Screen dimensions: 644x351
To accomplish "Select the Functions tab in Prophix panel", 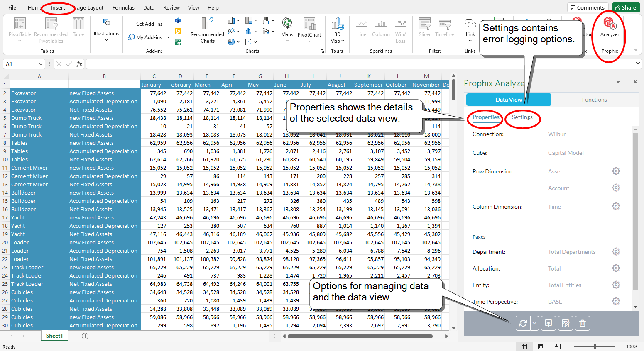I will pos(594,100).
